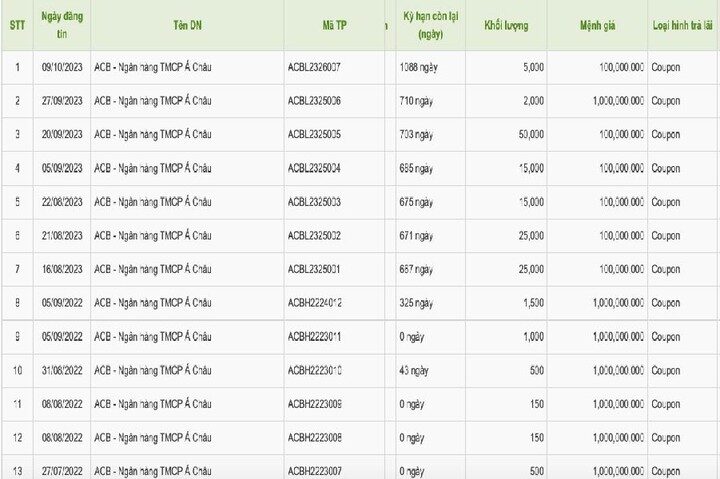Viewport: 720px width, 479px height.
Task: Select the Mệnh giá column header
Action: [597, 25]
